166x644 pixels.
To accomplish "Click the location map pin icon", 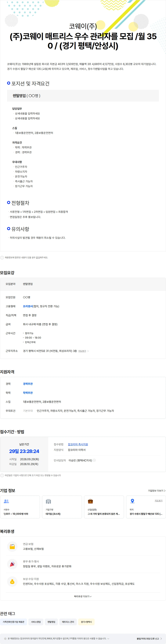I will click(132, 501).
